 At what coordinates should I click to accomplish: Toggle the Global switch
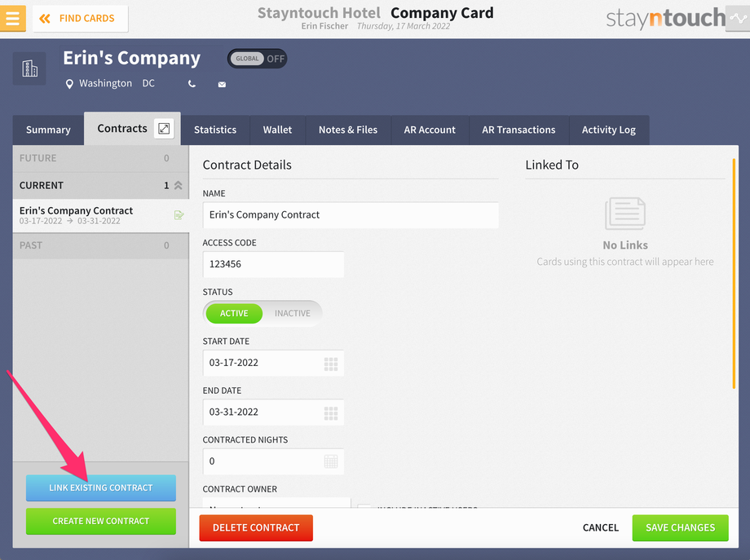258,59
